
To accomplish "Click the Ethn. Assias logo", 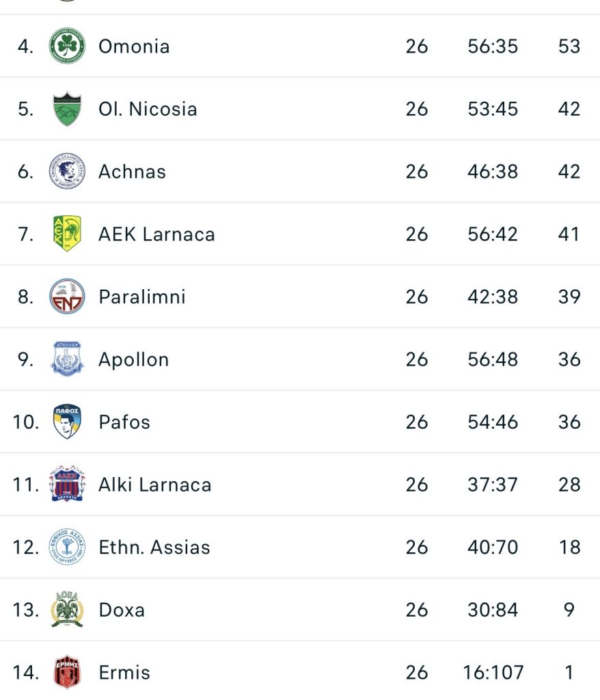I will tap(67, 548).
